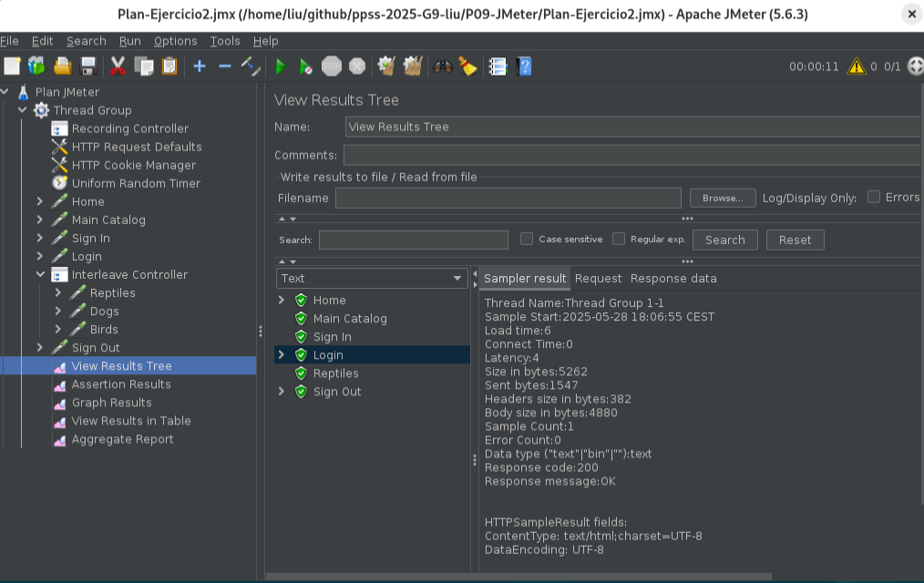Select the Uniform Random Timer element
This screenshot has height=583, width=924.
pyautogui.click(x=126, y=183)
